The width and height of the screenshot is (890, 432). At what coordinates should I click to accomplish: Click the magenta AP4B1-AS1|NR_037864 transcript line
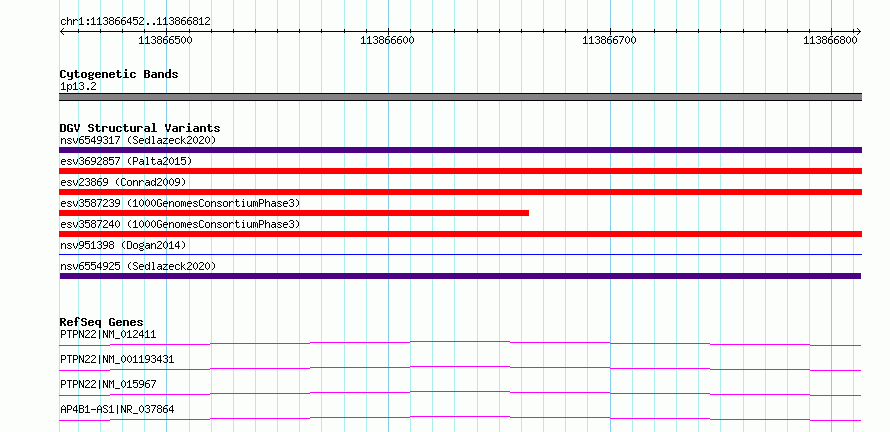click(x=460, y=418)
